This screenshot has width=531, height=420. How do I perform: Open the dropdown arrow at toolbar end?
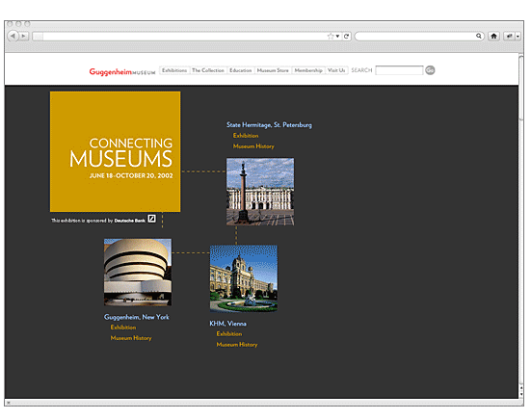518,37
